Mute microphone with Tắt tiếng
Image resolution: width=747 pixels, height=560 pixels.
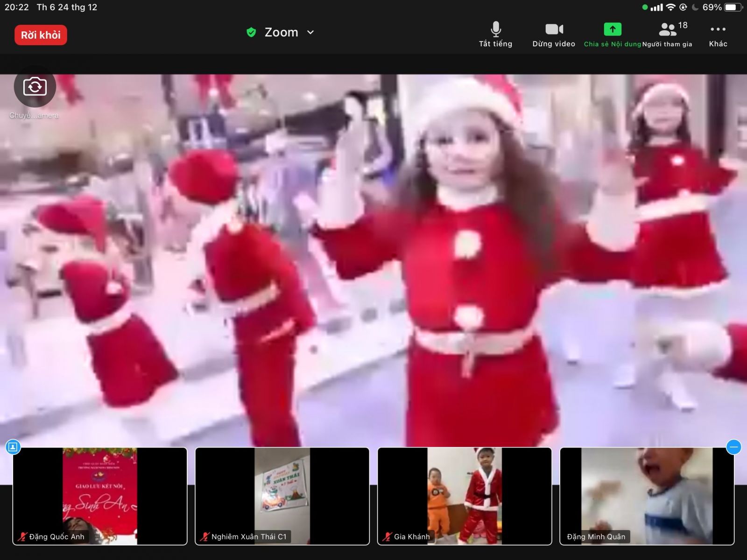[x=495, y=35]
